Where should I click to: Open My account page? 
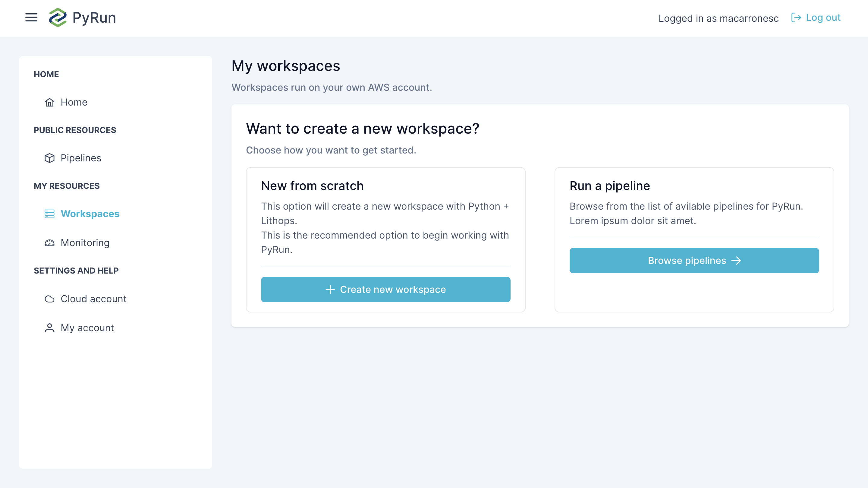[87, 328]
